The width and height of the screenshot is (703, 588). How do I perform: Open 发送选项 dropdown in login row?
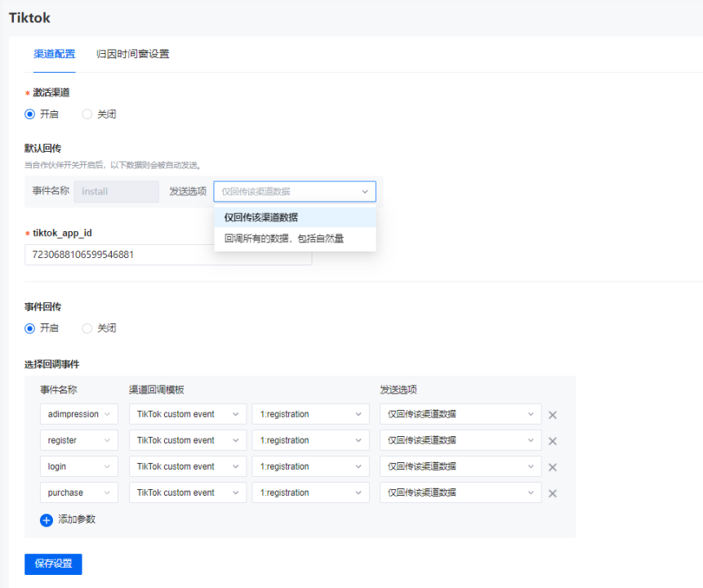click(x=461, y=466)
